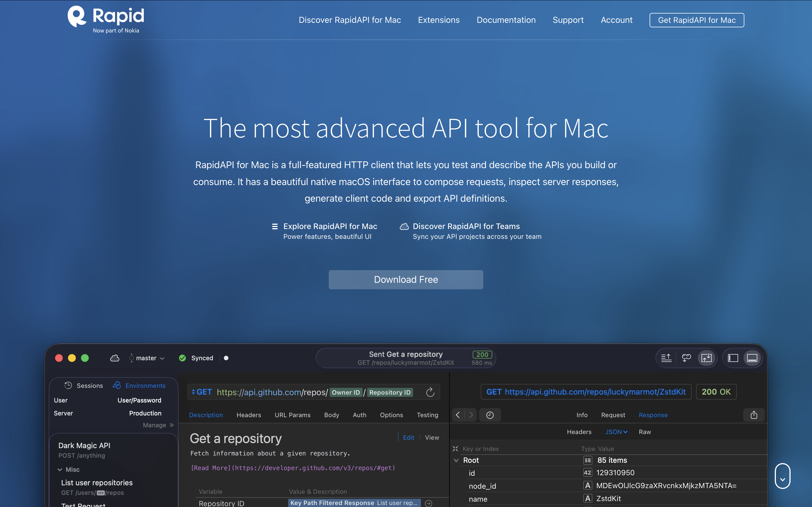Open request history with the clock icon
The height and width of the screenshot is (507, 812).
pyautogui.click(x=489, y=415)
